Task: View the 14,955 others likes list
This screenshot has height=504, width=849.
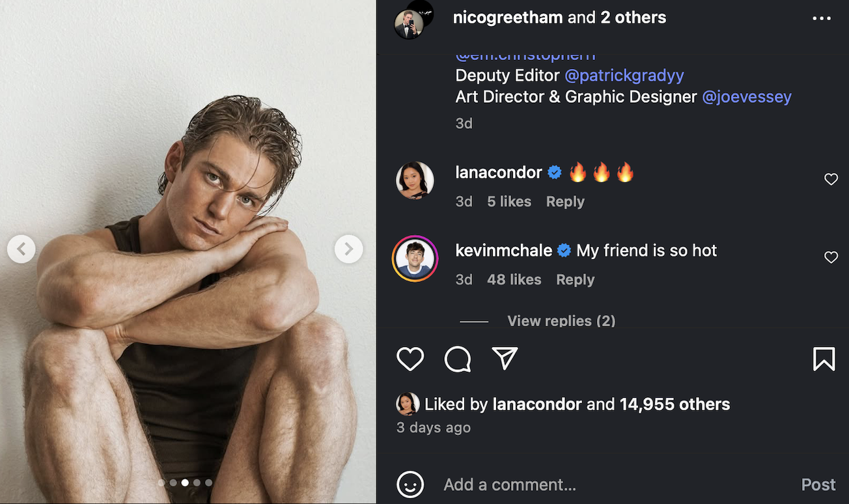Action: point(675,404)
